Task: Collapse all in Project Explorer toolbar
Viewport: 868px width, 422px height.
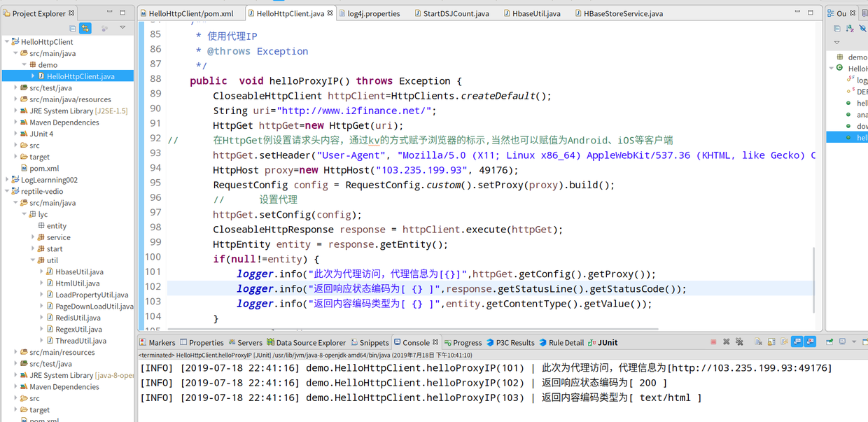Action: 73,28
